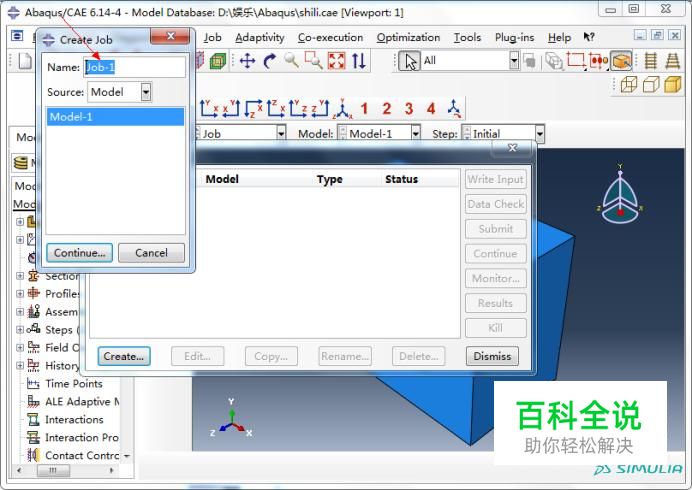The width and height of the screenshot is (692, 490).
Task: Apply custom view number 1
Action: coord(364,109)
